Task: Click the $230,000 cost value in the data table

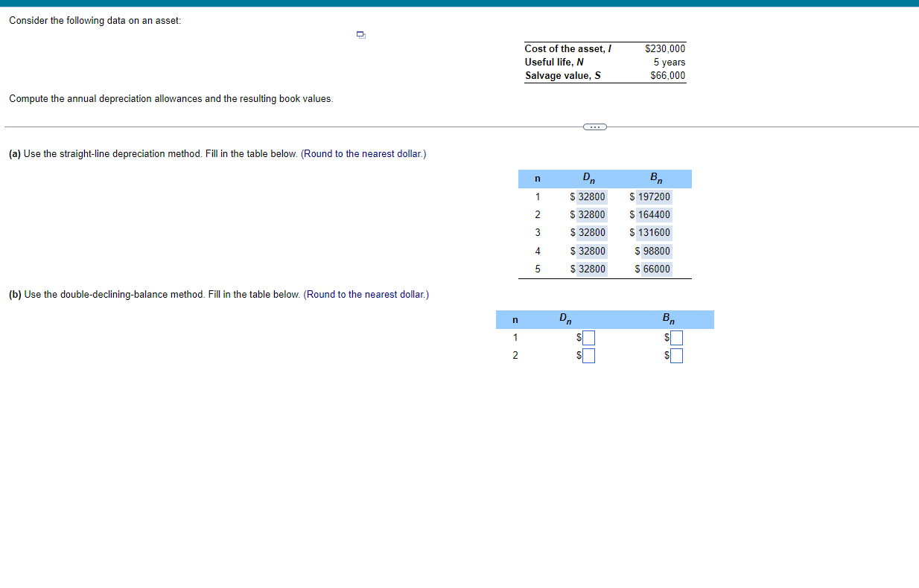Action: [665, 48]
